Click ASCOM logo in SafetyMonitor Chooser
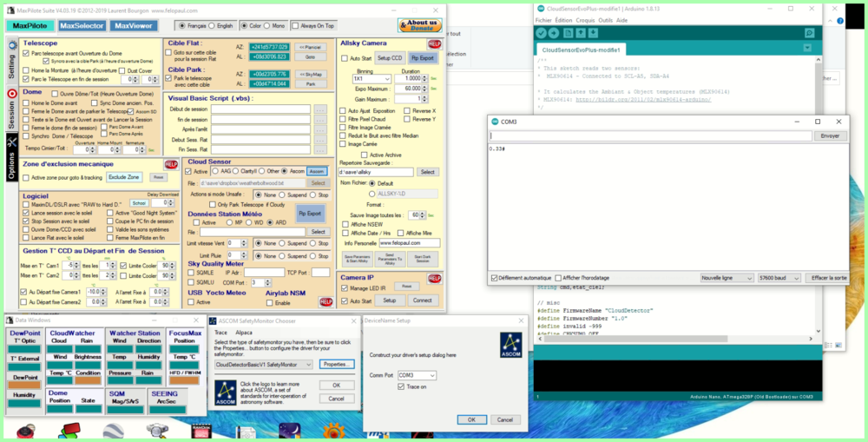This screenshot has width=868, height=442. coord(226,393)
